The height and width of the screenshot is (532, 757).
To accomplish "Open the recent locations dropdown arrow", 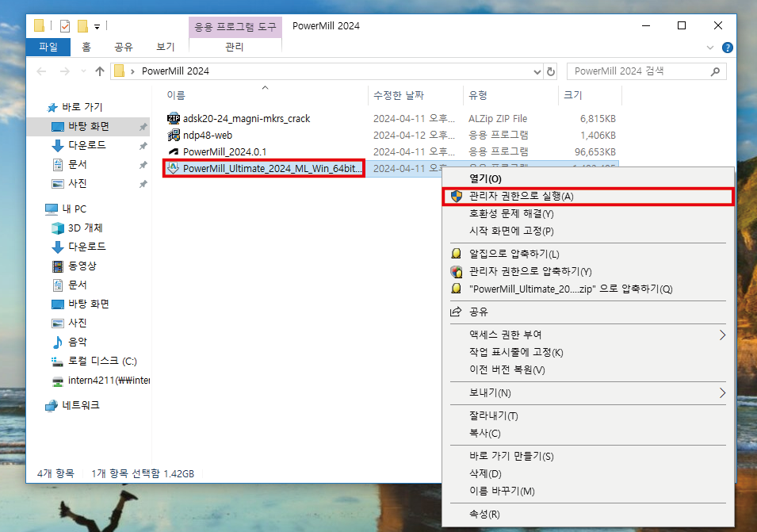I will tap(83, 71).
